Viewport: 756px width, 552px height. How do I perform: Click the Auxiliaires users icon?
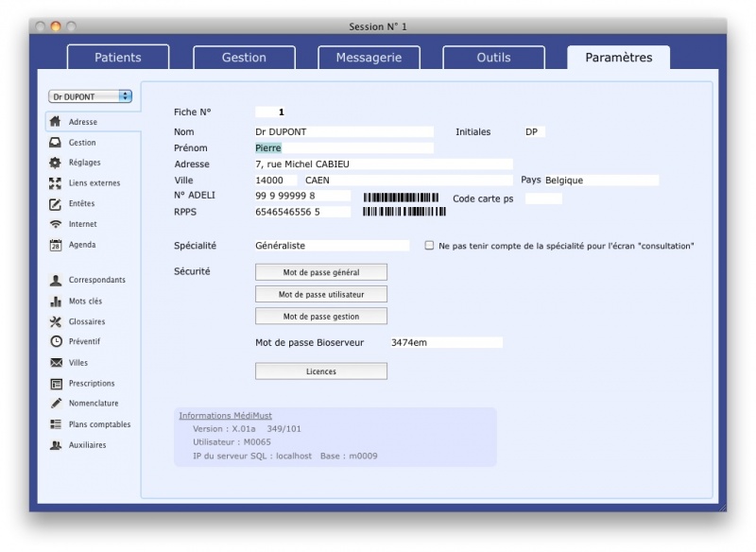tap(56, 445)
